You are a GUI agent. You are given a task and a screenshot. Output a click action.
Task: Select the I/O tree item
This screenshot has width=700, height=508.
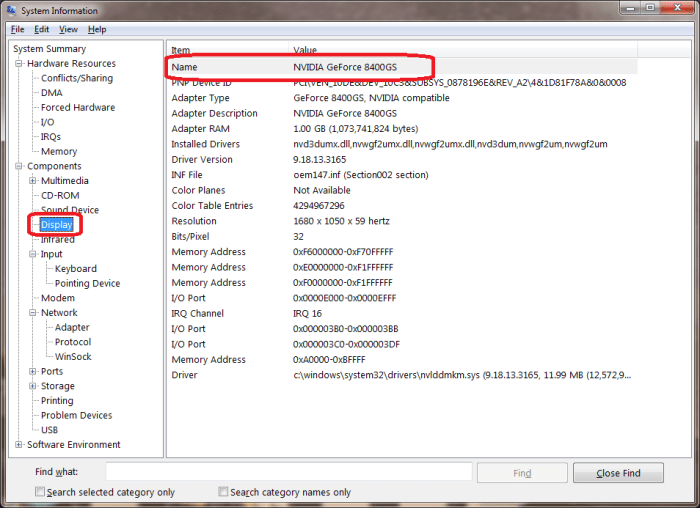[47, 122]
